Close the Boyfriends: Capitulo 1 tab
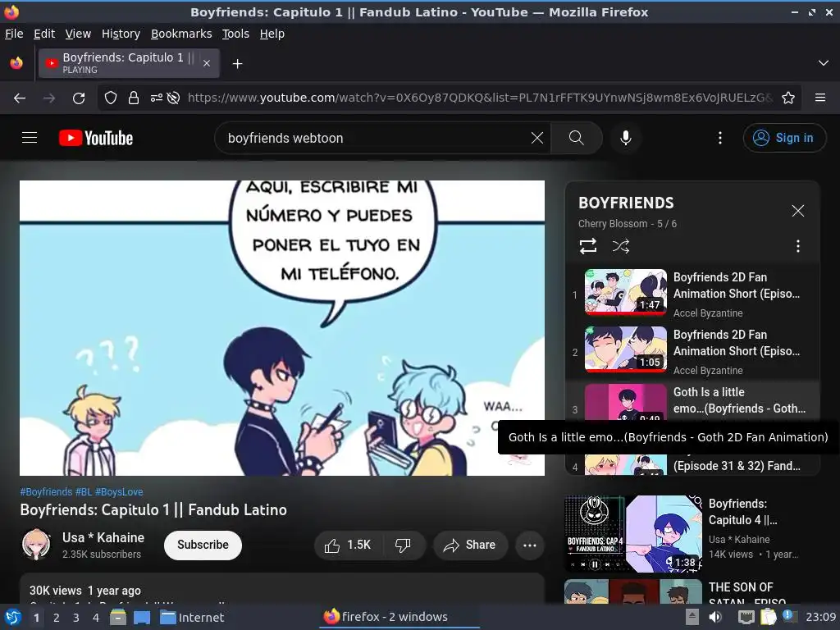The width and height of the screenshot is (840, 630). (207, 63)
